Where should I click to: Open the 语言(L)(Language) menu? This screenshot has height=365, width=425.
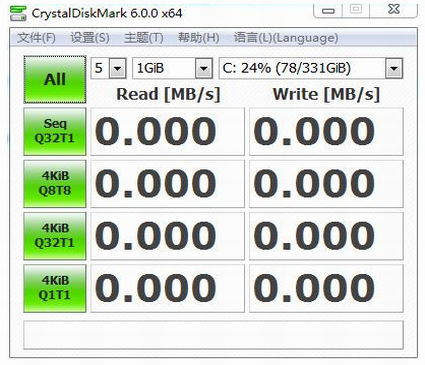pos(286,38)
